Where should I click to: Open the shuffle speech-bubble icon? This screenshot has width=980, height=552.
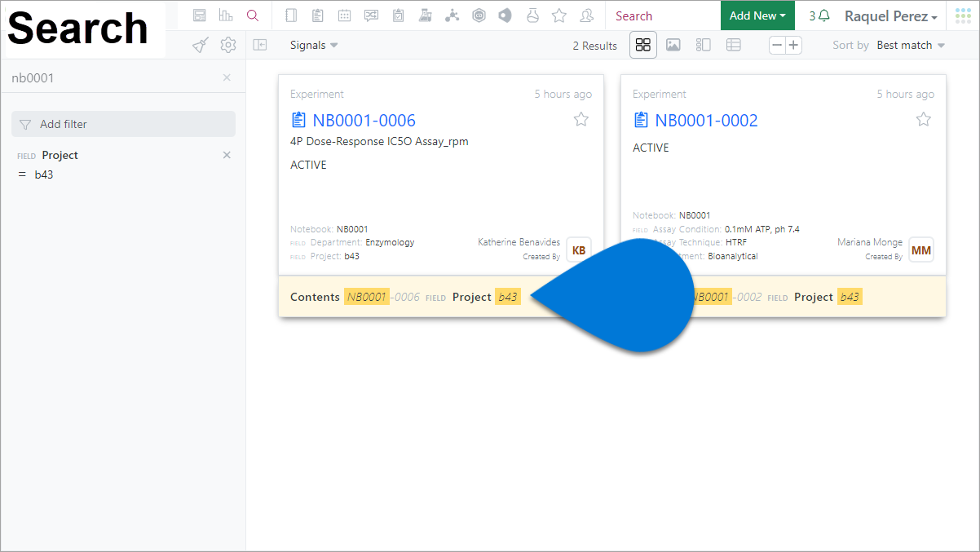(x=372, y=15)
